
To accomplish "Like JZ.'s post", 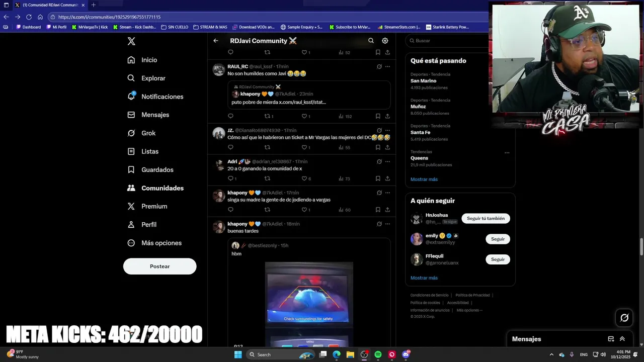I will click(306, 147).
